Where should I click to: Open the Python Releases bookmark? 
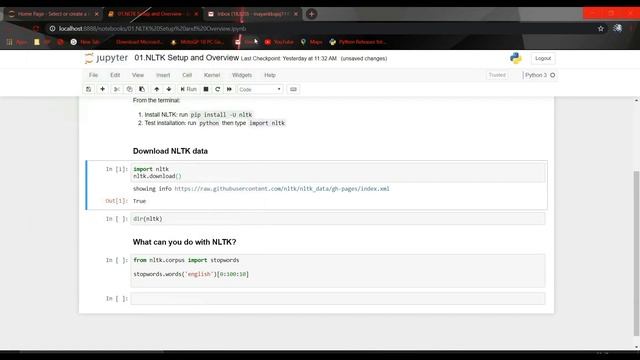click(x=358, y=42)
